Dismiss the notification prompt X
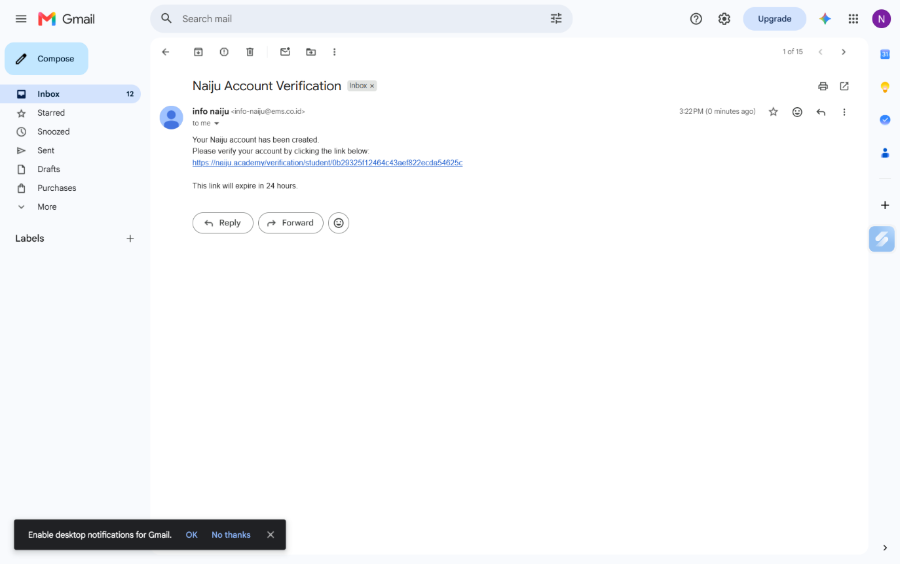This screenshot has height=564, width=900. tap(270, 535)
